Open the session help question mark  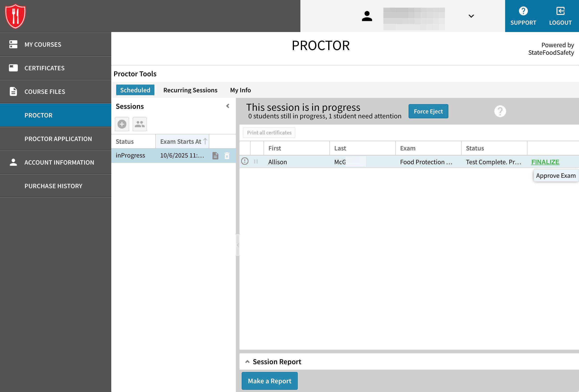pos(500,111)
